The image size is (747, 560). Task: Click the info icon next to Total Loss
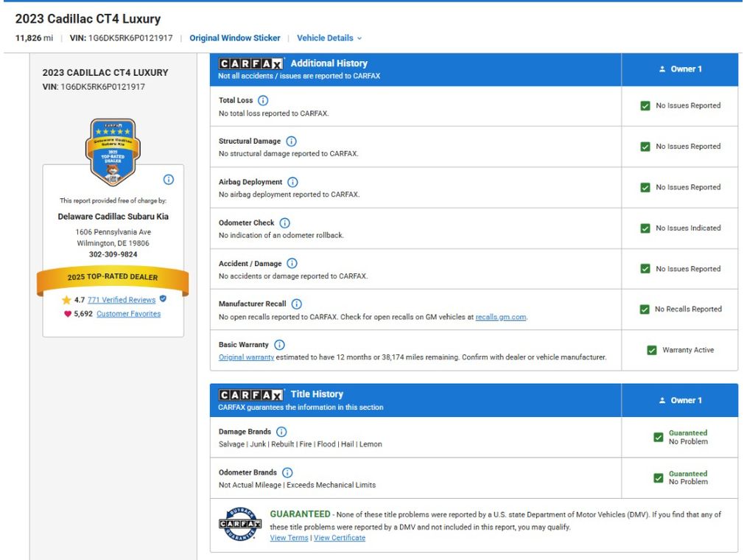pyautogui.click(x=263, y=100)
